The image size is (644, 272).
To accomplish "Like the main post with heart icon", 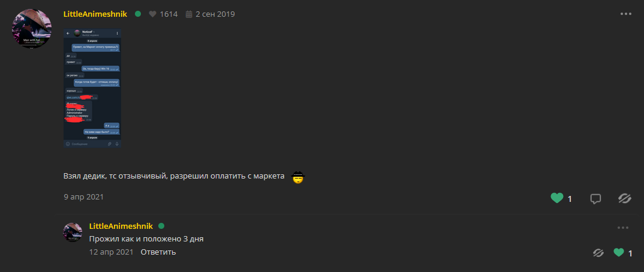I will (x=557, y=198).
